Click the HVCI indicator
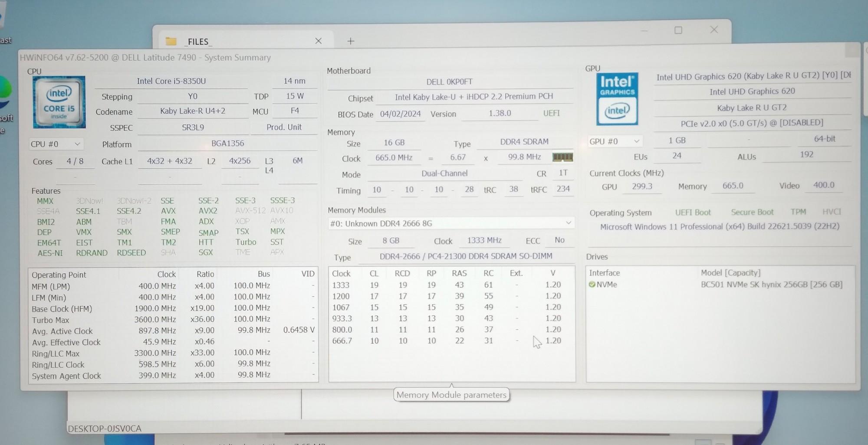This screenshot has width=868, height=445. coord(832,212)
